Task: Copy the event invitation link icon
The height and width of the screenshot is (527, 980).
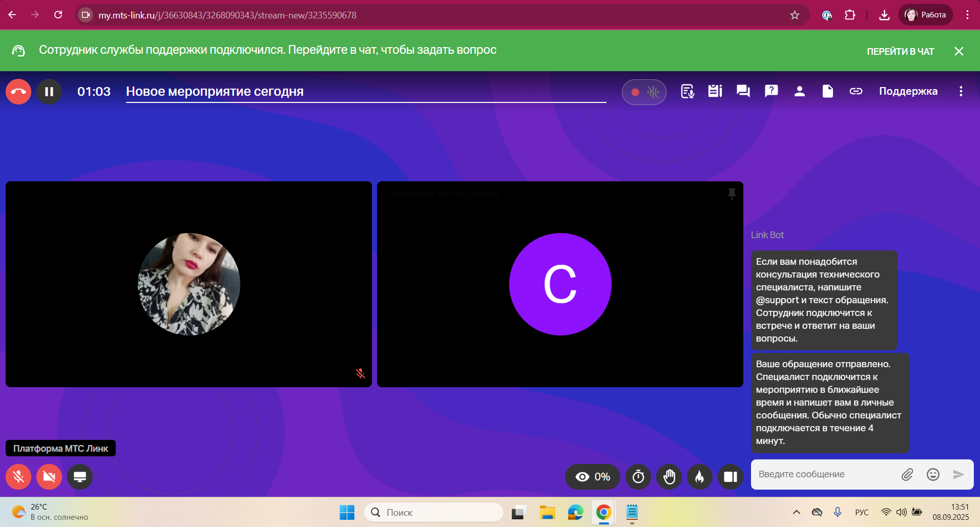Action: (856, 91)
